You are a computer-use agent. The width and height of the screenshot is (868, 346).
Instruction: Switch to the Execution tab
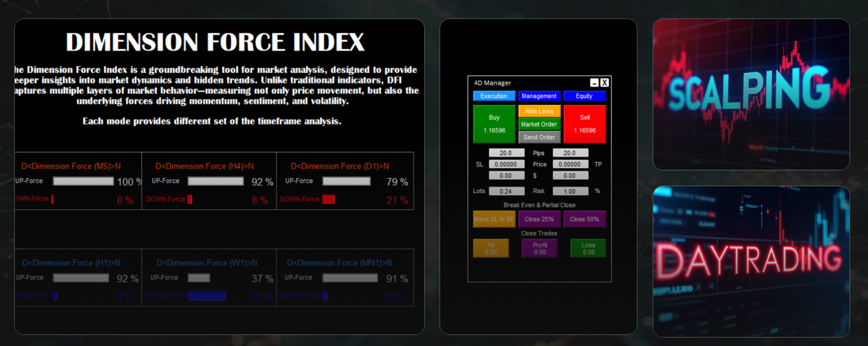click(494, 96)
